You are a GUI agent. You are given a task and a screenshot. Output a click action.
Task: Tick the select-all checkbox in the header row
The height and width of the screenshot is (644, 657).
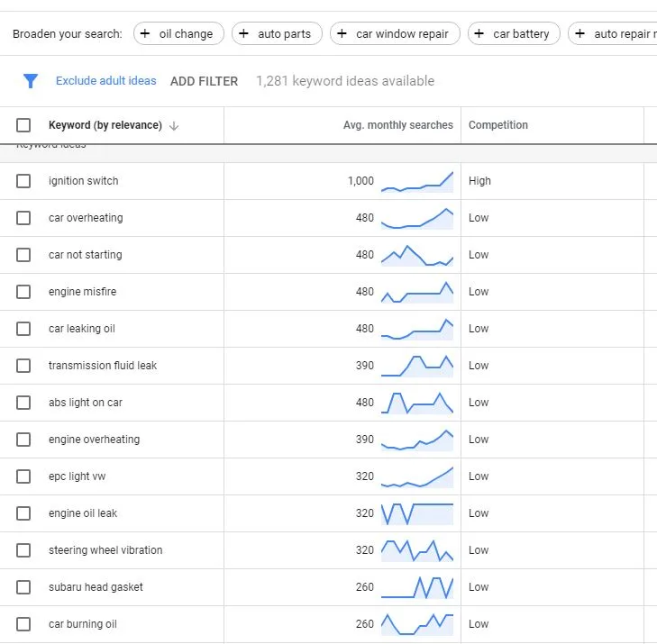coord(23,125)
